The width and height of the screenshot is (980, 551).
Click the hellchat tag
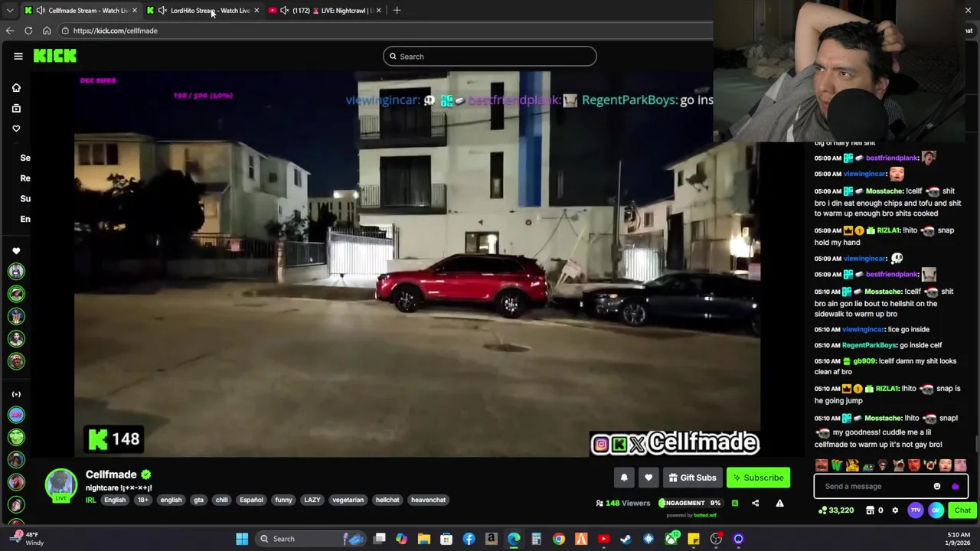point(387,500)
